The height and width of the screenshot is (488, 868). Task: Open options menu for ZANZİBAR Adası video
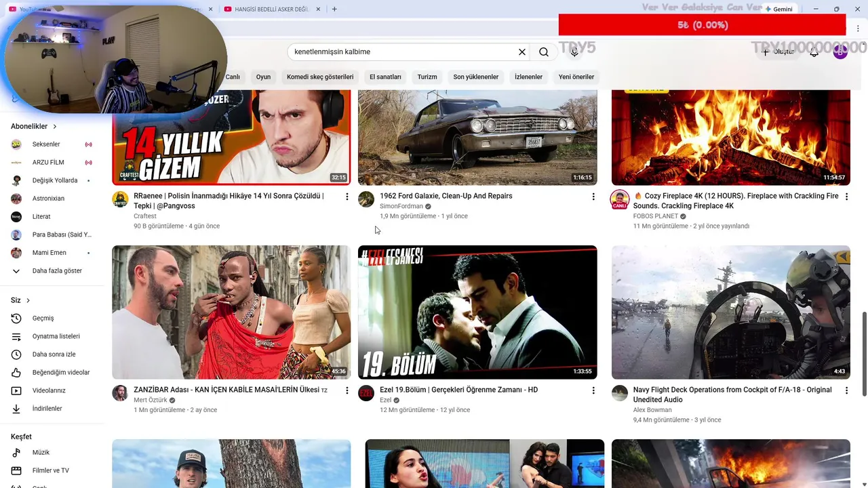[x=347, y=390]
